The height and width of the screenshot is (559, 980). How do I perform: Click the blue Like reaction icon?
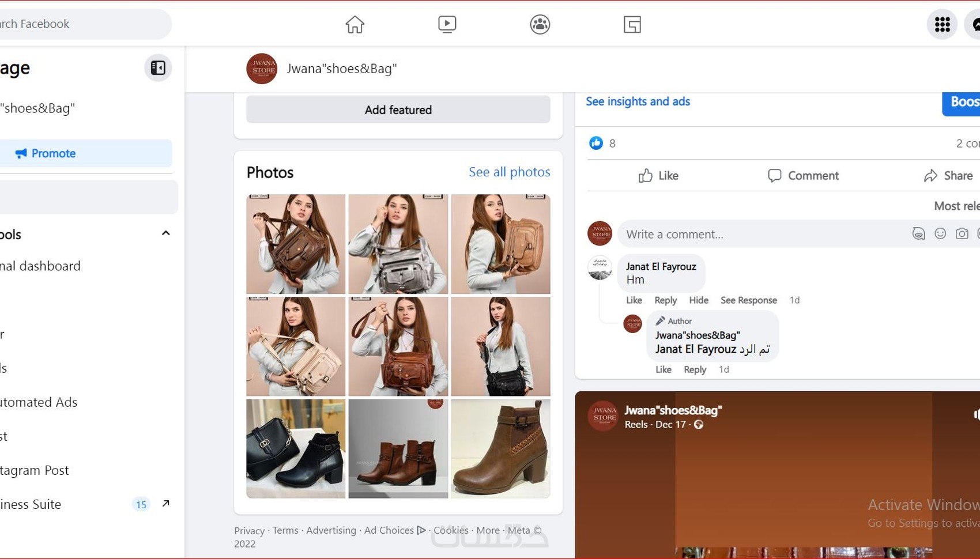tap(596, 143)
